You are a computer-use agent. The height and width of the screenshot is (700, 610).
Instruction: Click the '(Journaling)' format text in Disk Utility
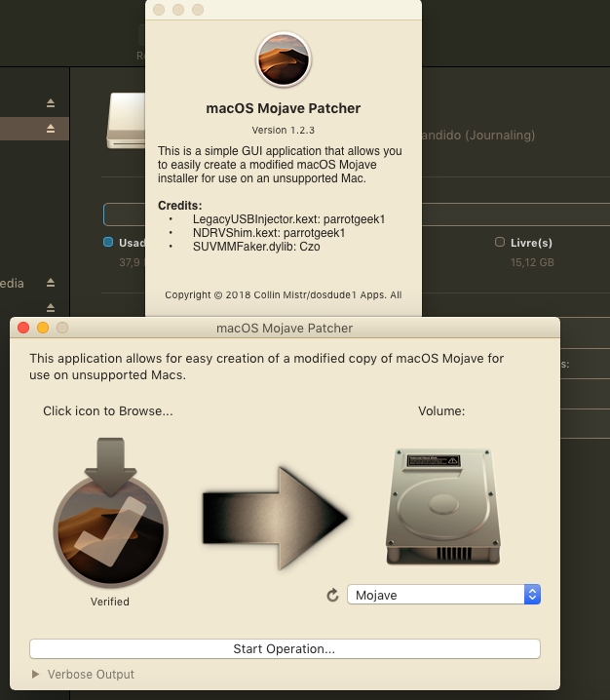click(x=500, y=136)
